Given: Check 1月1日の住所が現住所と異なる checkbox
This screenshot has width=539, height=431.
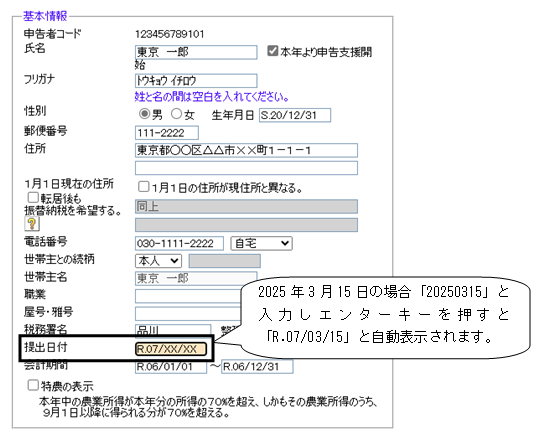Looking at the screenshot, I should (x=143, y=187).
